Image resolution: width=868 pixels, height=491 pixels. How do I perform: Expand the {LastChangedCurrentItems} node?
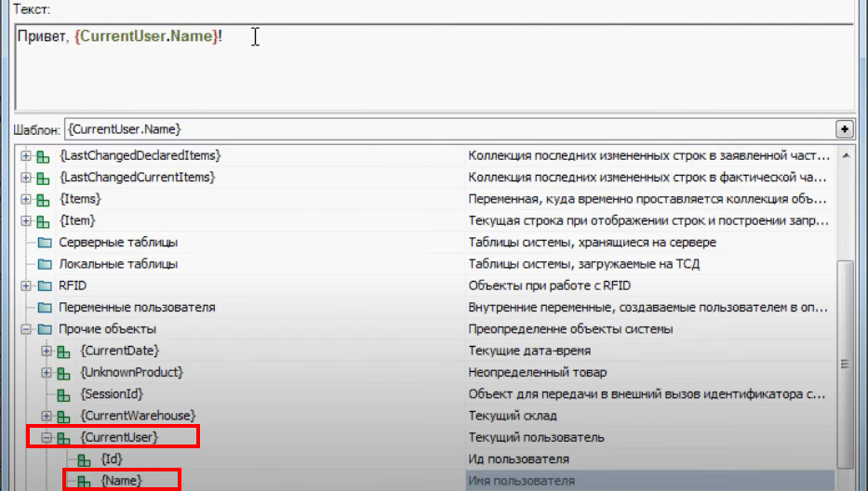(25, 178)
